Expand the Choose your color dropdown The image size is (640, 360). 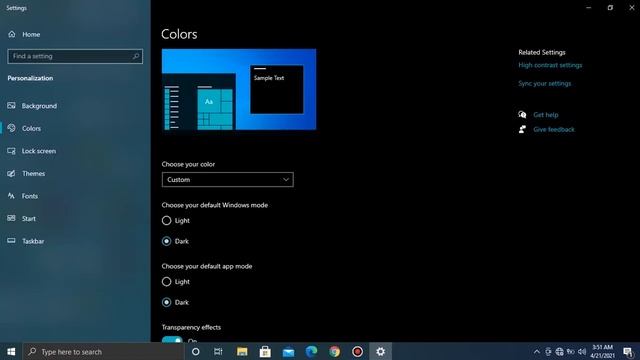tap(227, 180)
